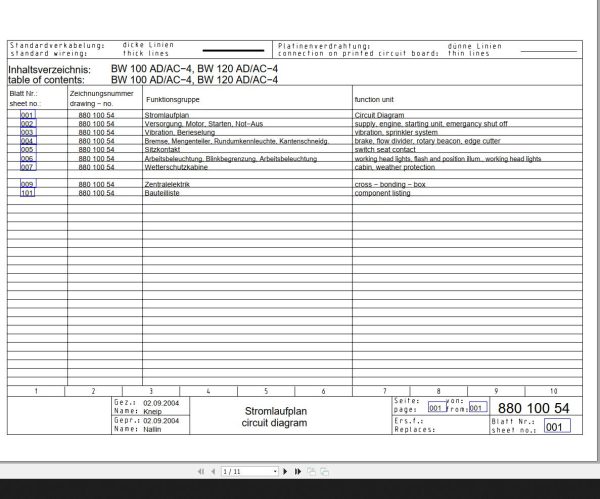600x499 pixels.
Task: Click 'supply, engine, starting unit' text
Action: point(399,124)
